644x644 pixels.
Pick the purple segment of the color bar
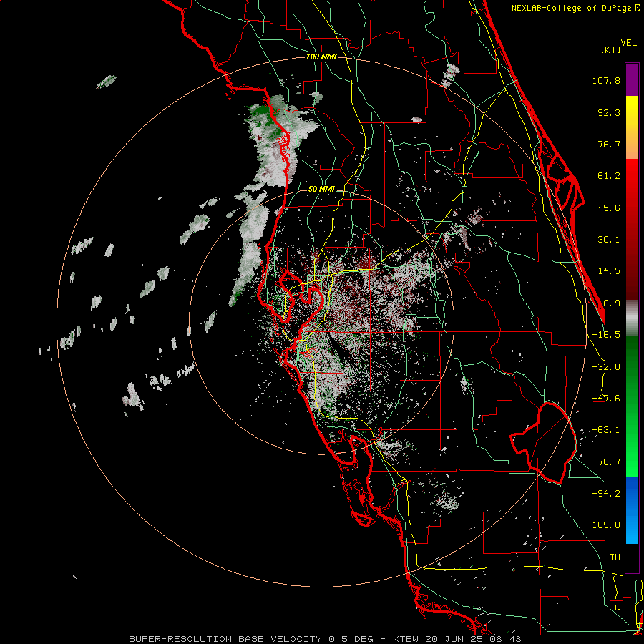632,80
